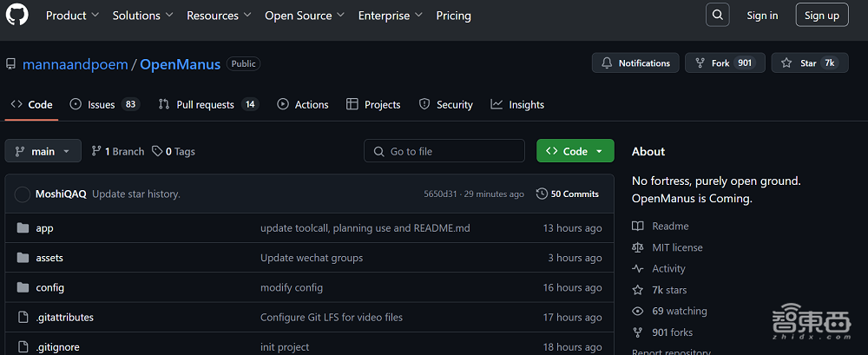Screen dimensions: 868x355
Task: Click the Go to file search field
Action: click(444, 151)
